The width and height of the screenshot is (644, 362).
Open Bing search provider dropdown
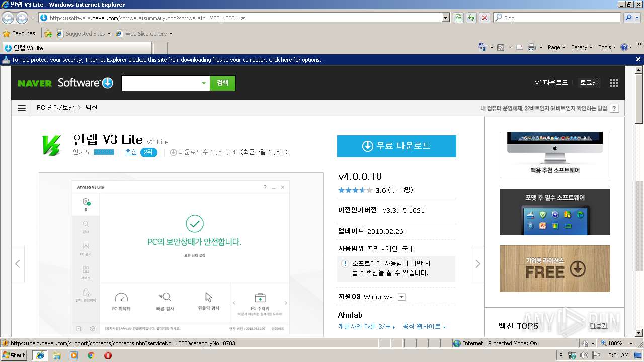point(637,18)
